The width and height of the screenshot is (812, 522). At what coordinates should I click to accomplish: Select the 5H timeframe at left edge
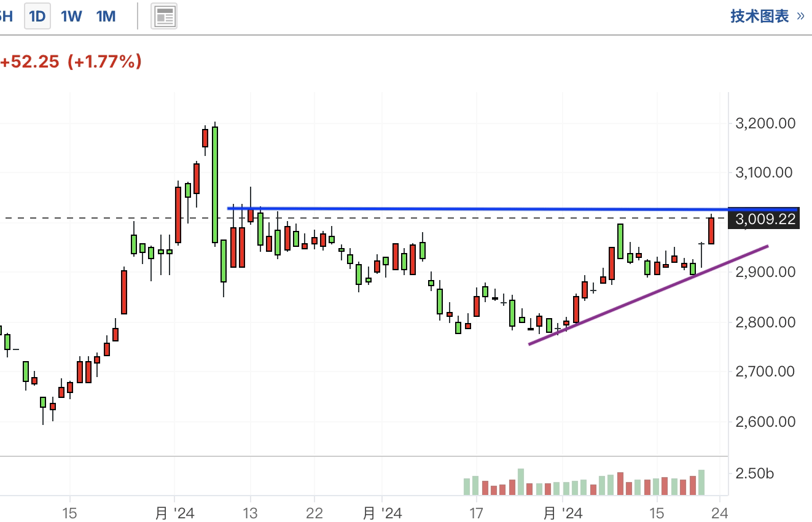(x=6, y=17)
